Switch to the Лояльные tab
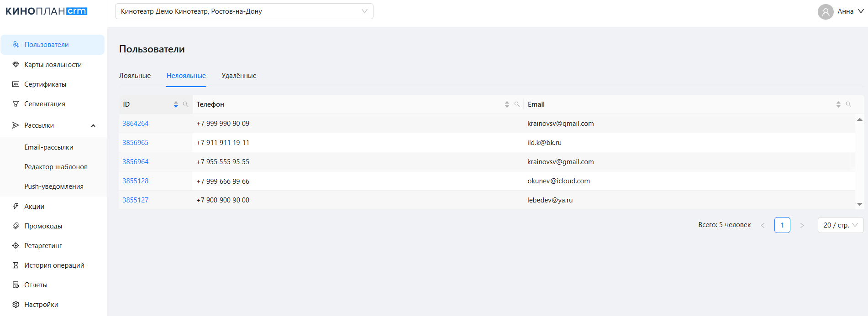This screenshot has height=316, width=868. tap(135, 76)
